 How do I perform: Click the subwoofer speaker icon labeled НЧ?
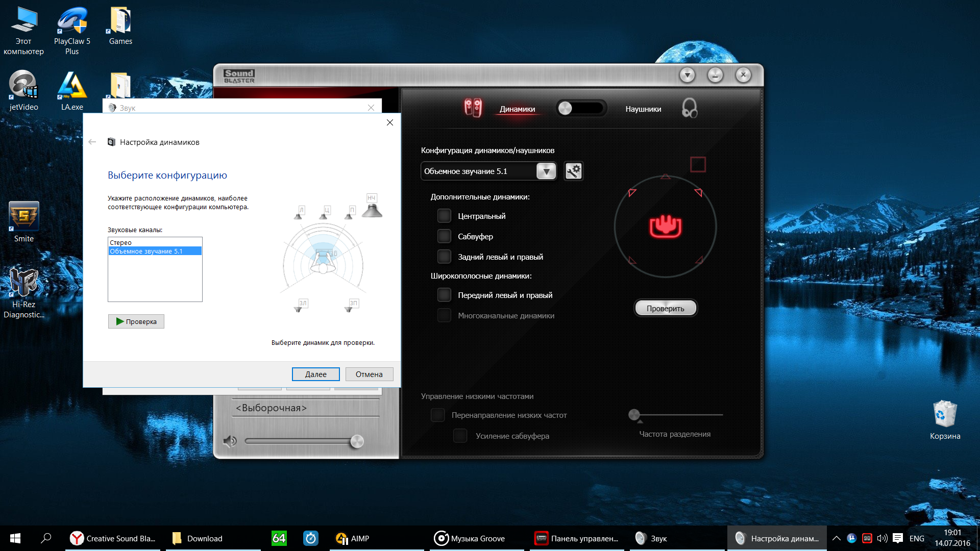coord(372,209)
